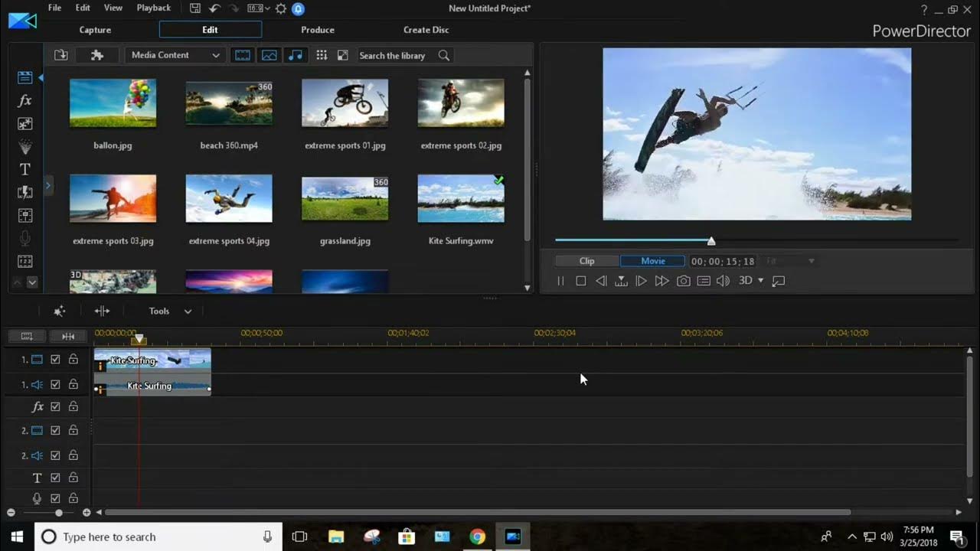
Task: Show more rooms with down arrow
Action: point(32,282)
